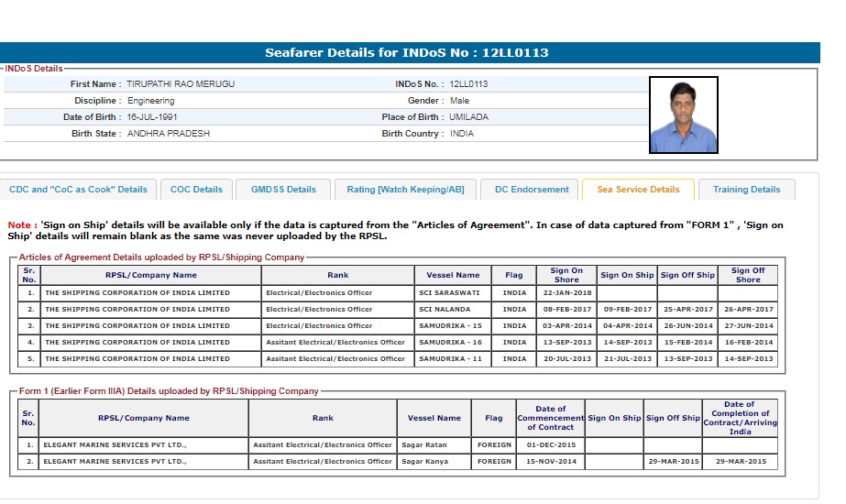
Task: Click the birth place value UMILADA
Action: point(469,117)
